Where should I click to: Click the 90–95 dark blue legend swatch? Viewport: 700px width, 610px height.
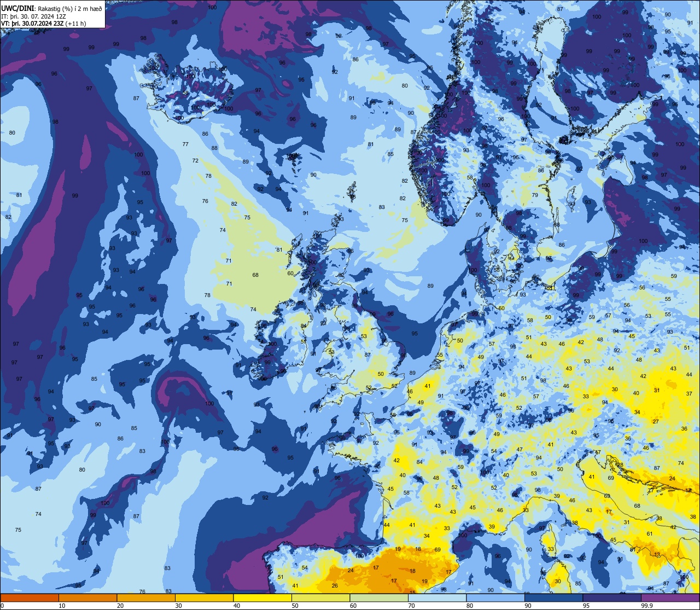[553, 597]
